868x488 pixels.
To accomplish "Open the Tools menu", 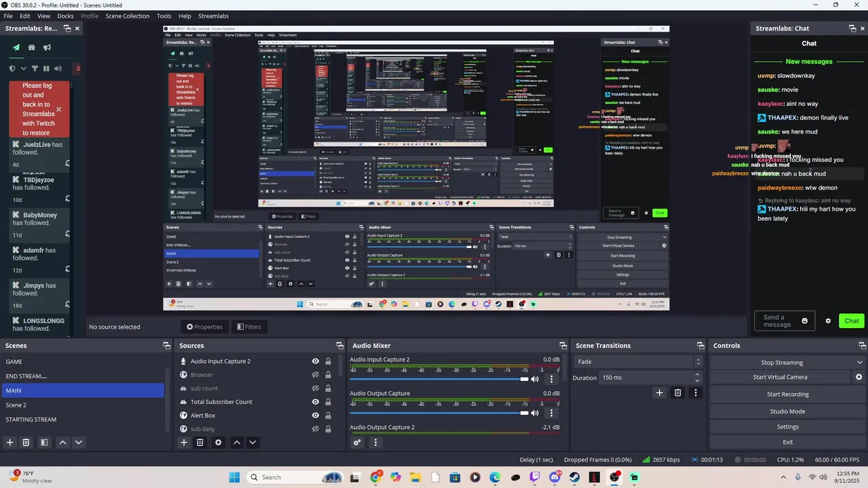I will [164, 16].
